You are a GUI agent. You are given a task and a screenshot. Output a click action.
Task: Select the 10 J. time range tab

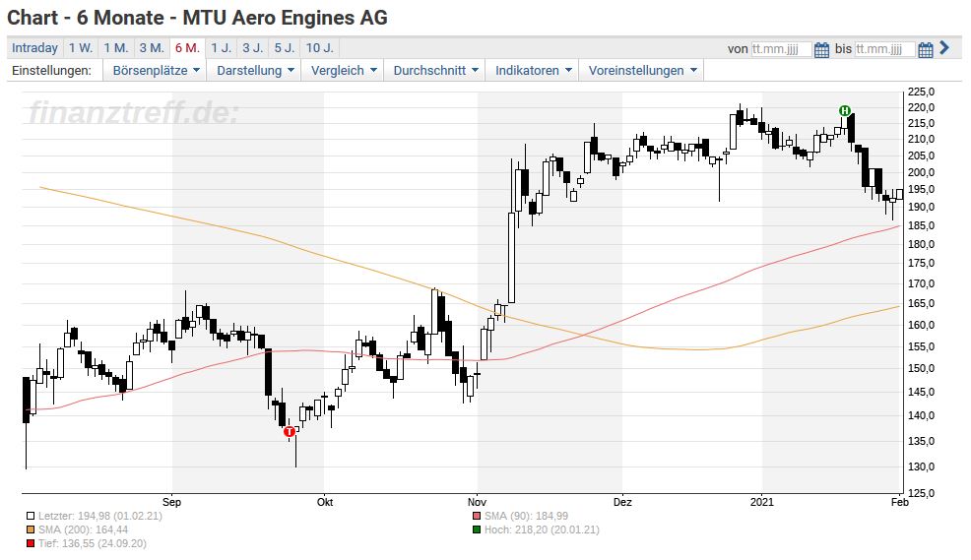coord(319,47)
